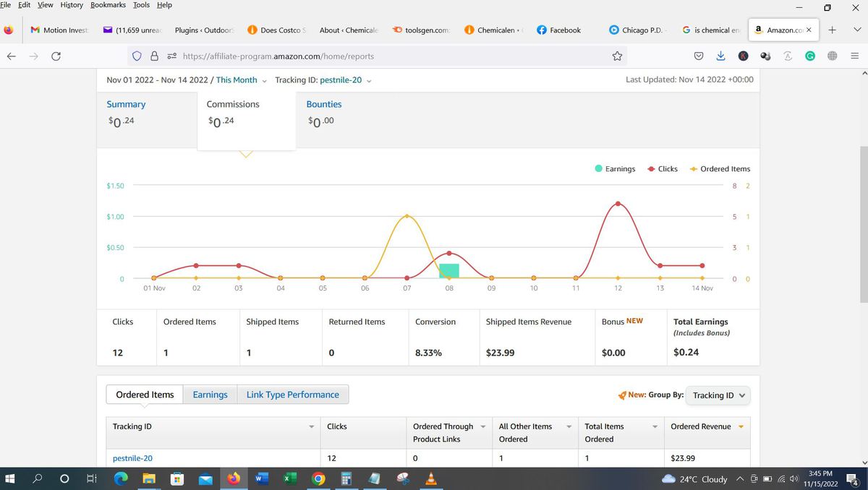
Task: Toggle the Earnings series in chart legend
Action: pyautogui.click(x=615, y=168)
